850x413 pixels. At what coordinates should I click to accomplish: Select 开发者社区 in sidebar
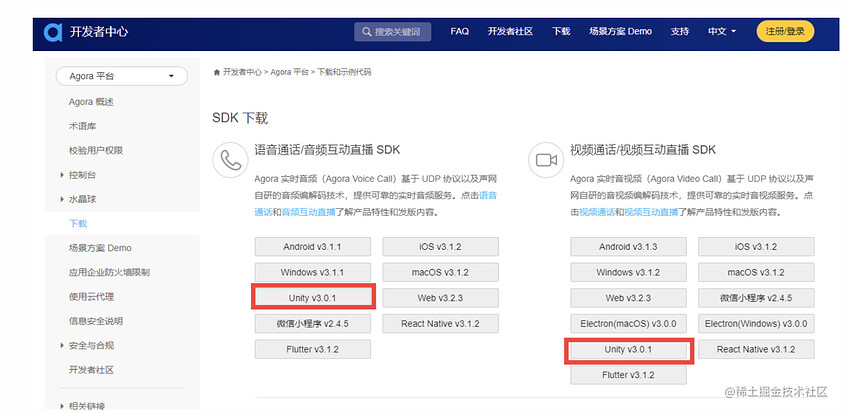[91, 370]
